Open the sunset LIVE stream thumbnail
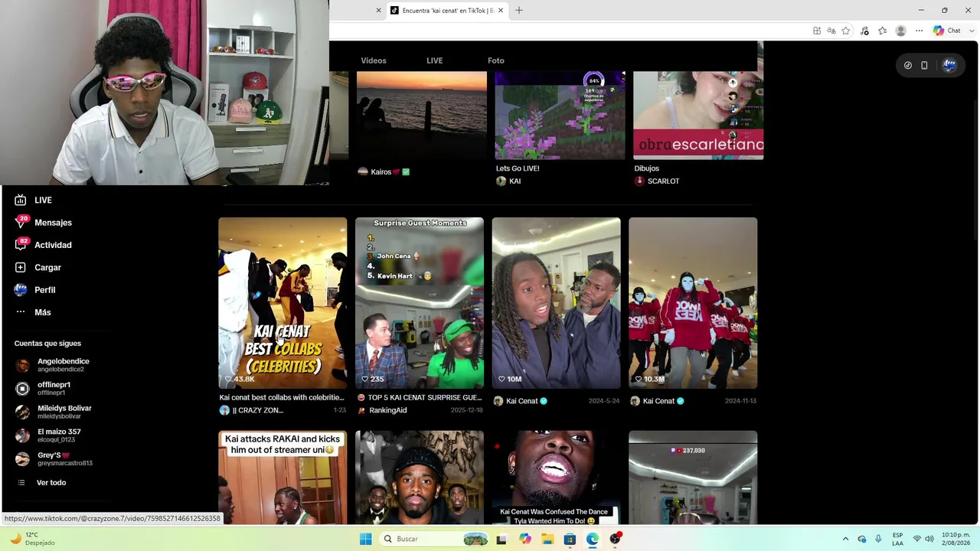The width and height of the screenshot is (980, 551). [422, 116]
